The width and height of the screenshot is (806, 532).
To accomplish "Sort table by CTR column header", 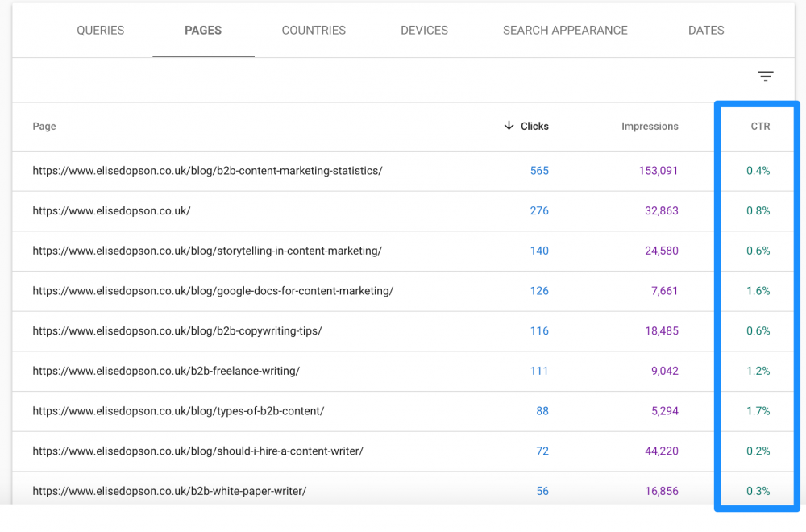I will (760, 127).
